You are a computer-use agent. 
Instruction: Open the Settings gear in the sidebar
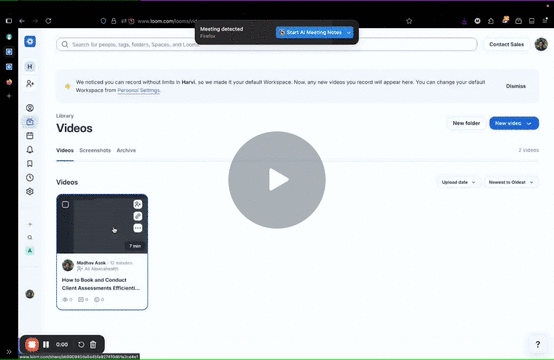point(30,191)
